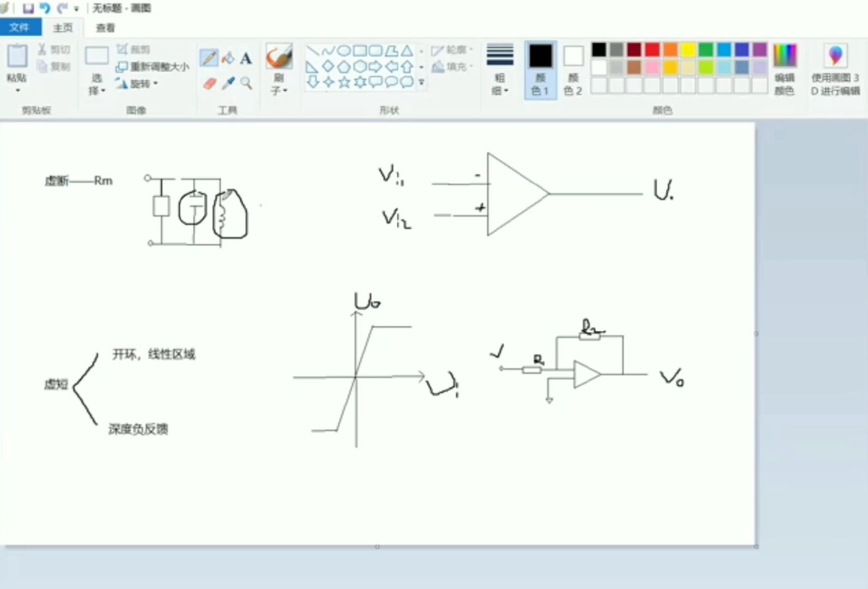The image size is (868, 589).
Task: Pick the red color swatch
Action: tap(652, 50)
